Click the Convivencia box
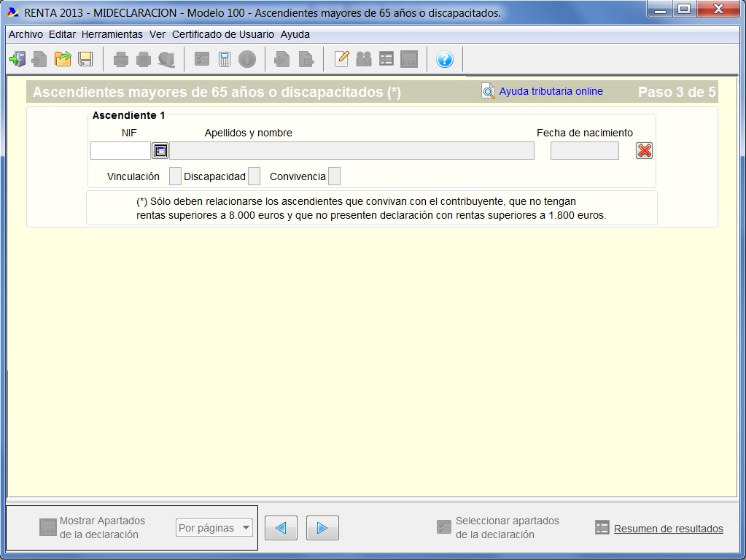 335,176
